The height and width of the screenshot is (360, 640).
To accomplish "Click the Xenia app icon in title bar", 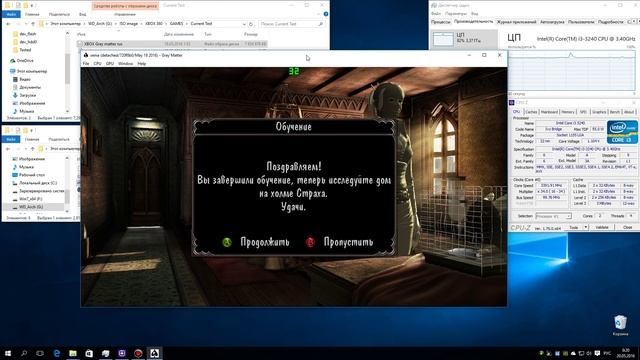I will click(86, 55).
